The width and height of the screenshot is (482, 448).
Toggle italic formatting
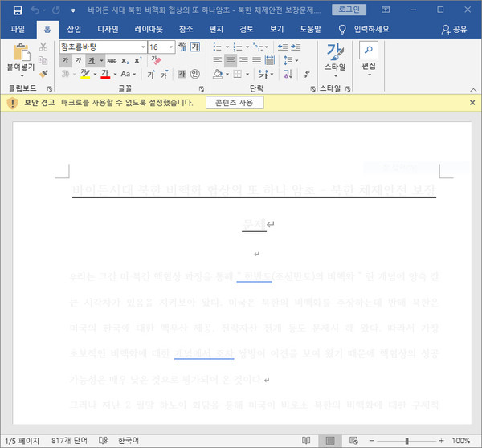(79, 61)
